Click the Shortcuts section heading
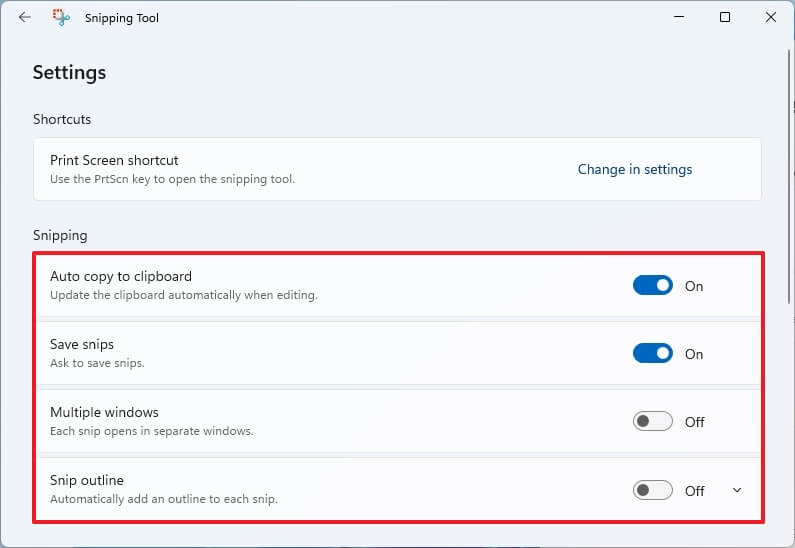The image size is (795, 548). [62, 119]
